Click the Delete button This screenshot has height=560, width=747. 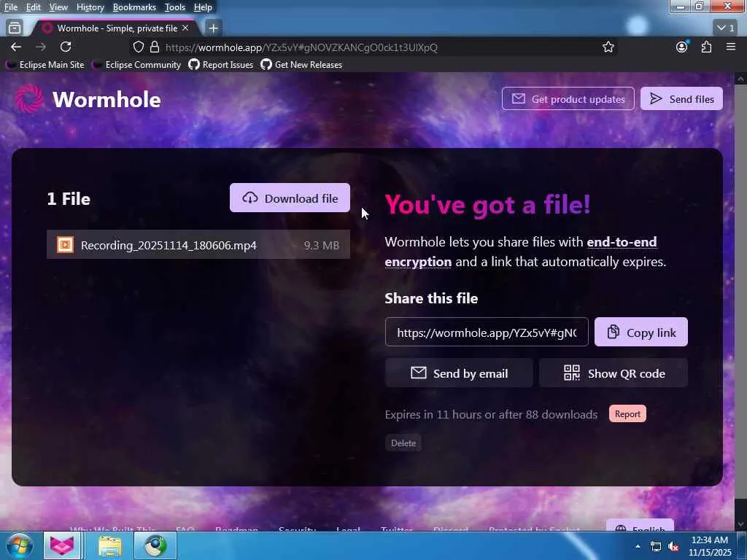[403, 443]
